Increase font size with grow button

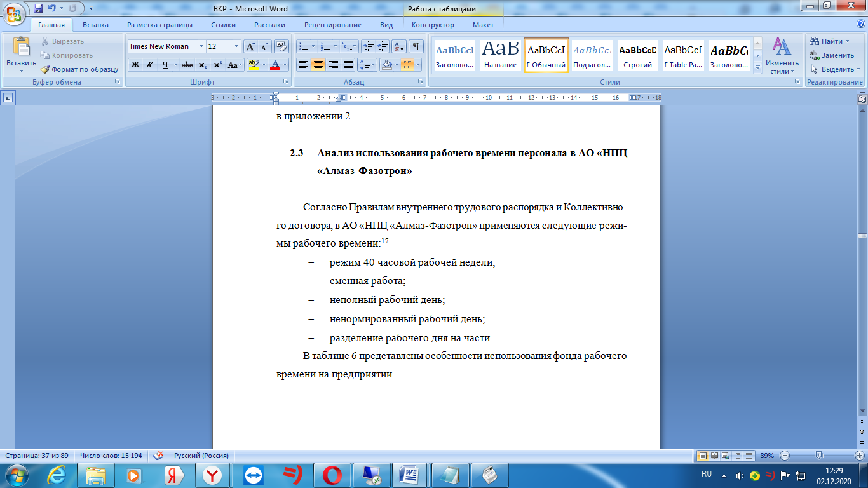[x=251, y=46]
